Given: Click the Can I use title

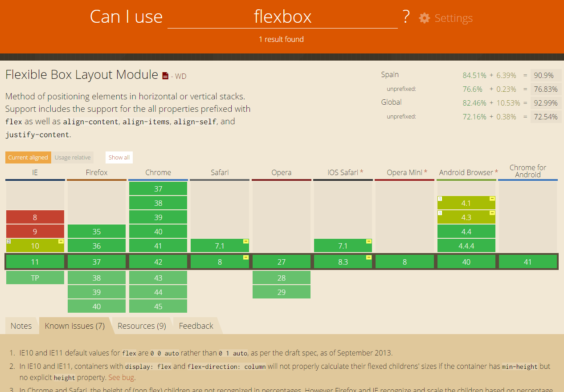Looking at the screenshot, I should (127, 17).
